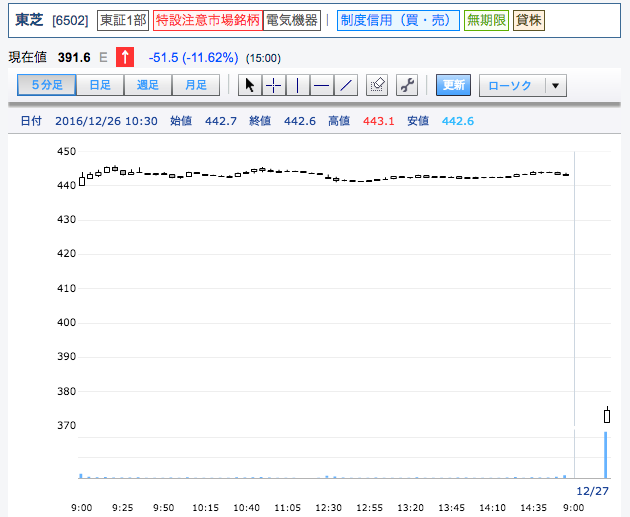Click the stock code [6502]
This screenshot has height=517, width=630.
[x=70, y=20]
